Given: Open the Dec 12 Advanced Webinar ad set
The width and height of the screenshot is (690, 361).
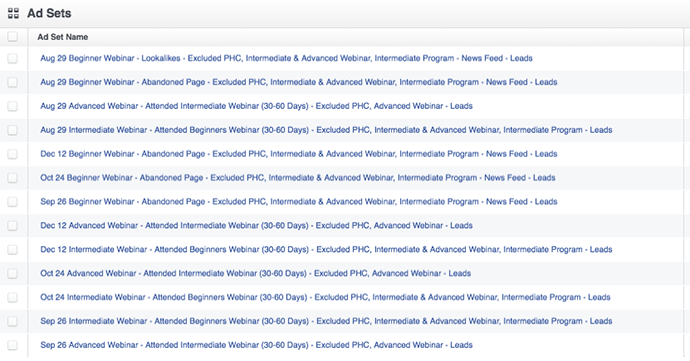Looking at the screenshot, I should coord(257,225).
